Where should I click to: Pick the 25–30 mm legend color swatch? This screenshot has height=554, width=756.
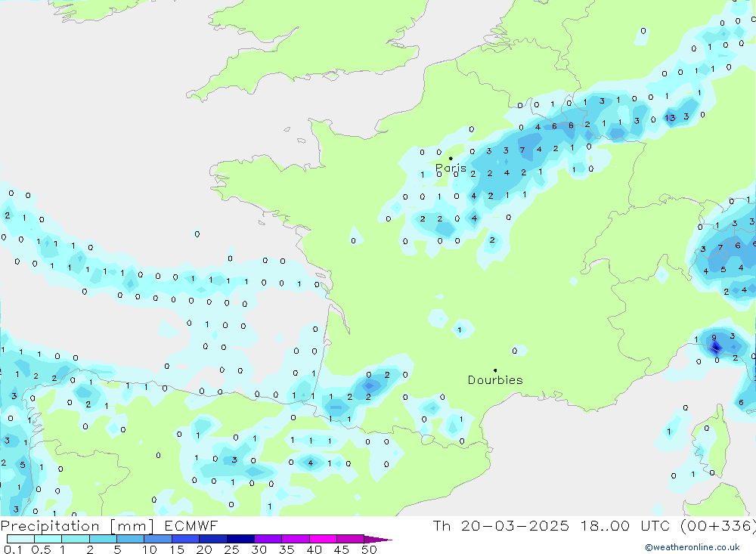pos(240,539)
